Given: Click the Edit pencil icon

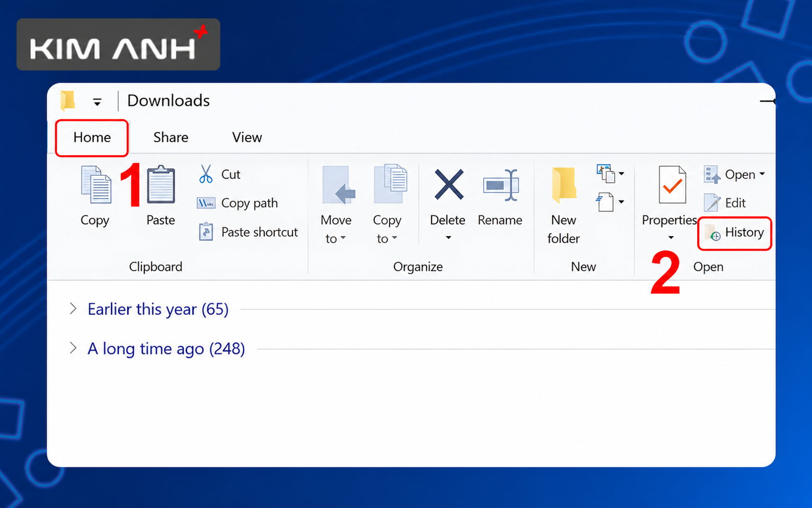Looking at the screenshot, I should 712,203.
